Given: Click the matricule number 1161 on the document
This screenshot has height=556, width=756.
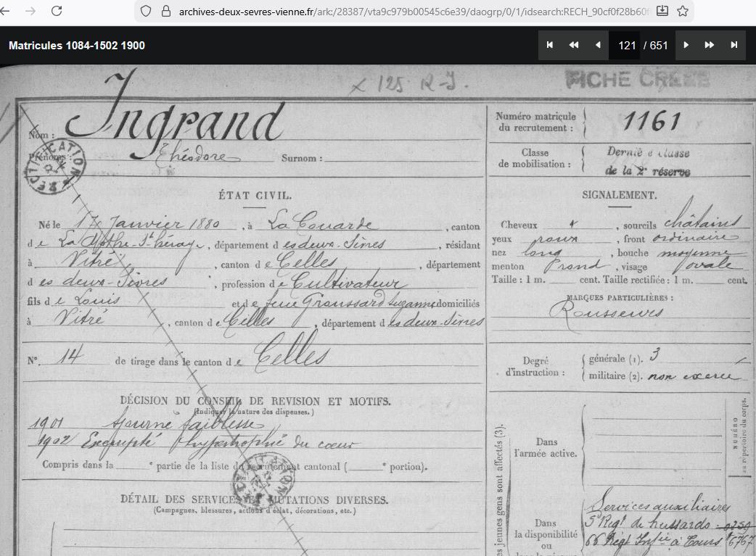Looking at the screenshot, I should pos(651,121).
